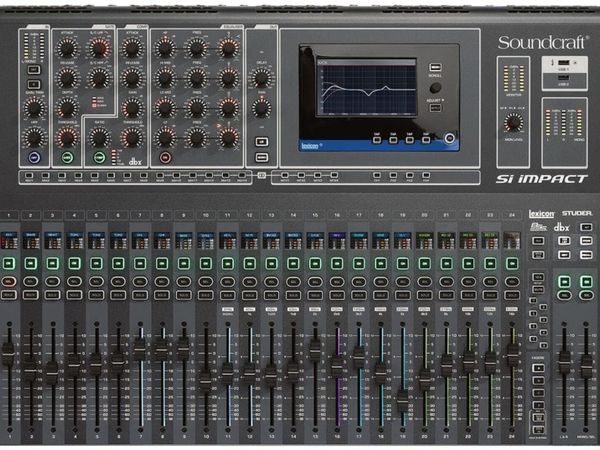Adjust the compressor RATIO knob

pos(99,138)
